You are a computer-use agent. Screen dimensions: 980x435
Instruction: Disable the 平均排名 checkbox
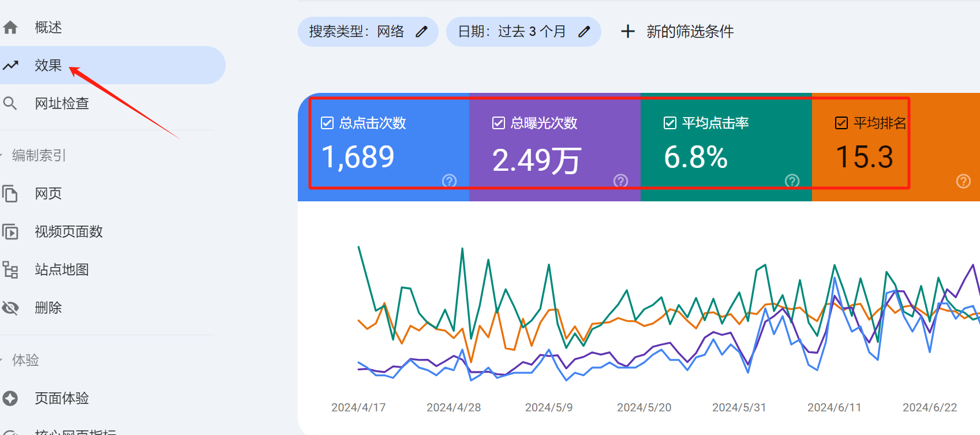click(x=841, y=123)
